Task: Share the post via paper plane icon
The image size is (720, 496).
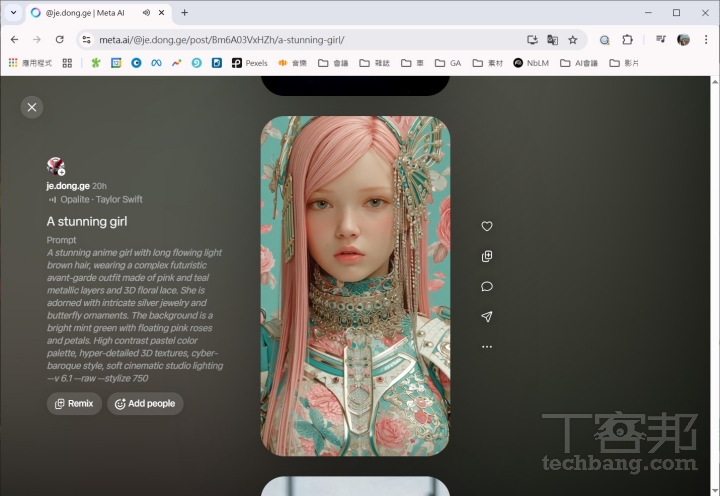Action: [487, 316]
